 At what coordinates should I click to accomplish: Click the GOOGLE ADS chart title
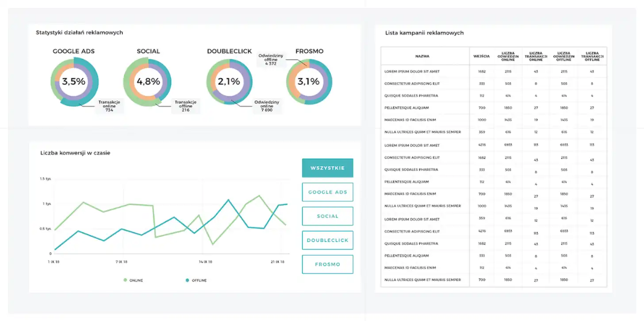(74, 51)
